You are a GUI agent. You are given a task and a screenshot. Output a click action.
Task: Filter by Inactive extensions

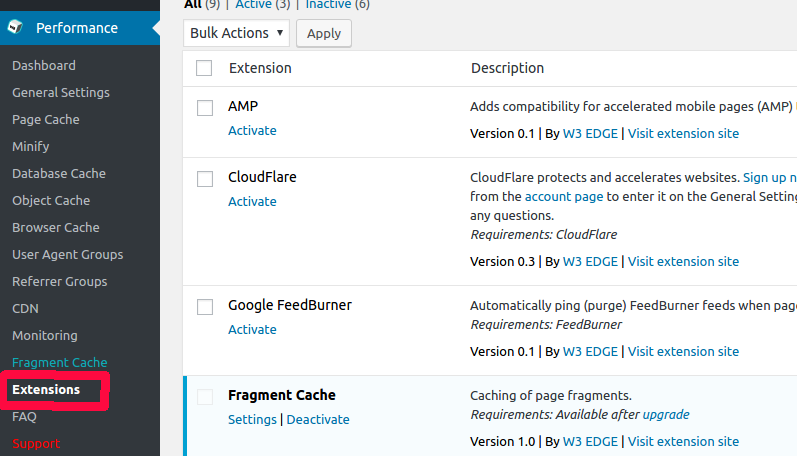[328, 5]
